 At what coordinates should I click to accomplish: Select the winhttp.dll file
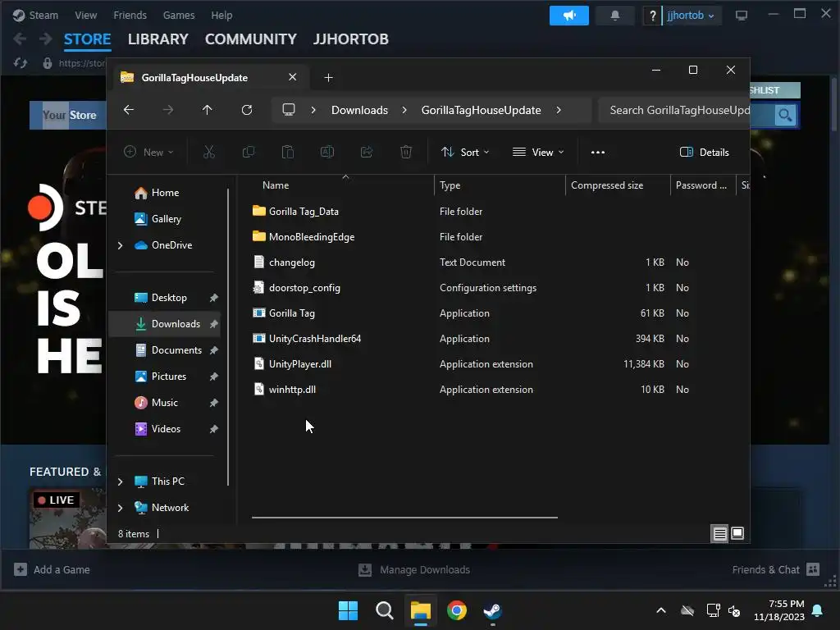point(285,390)
